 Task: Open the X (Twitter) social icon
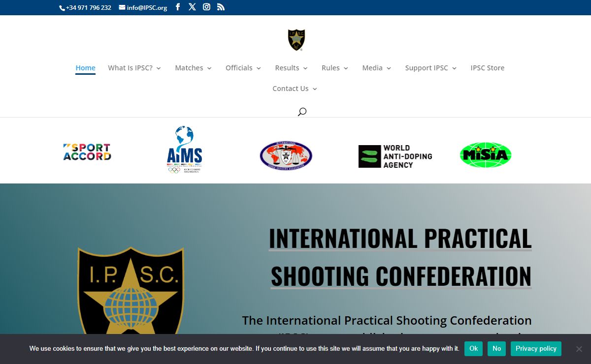tap(192, 7)
